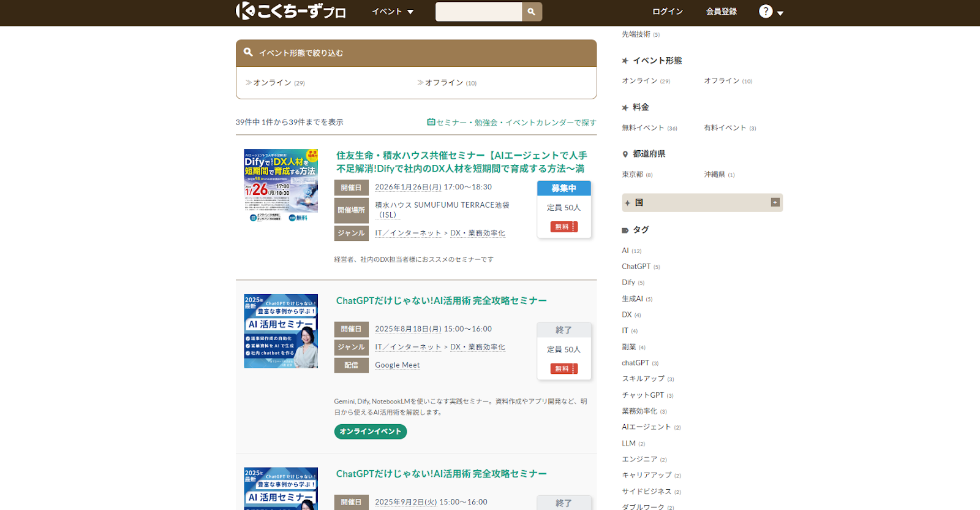Image resolution: width=980 pixels, height=510 pixels.
Task: Click sidebar 先端技術 (5) category
Action: [x=641, y=34]
